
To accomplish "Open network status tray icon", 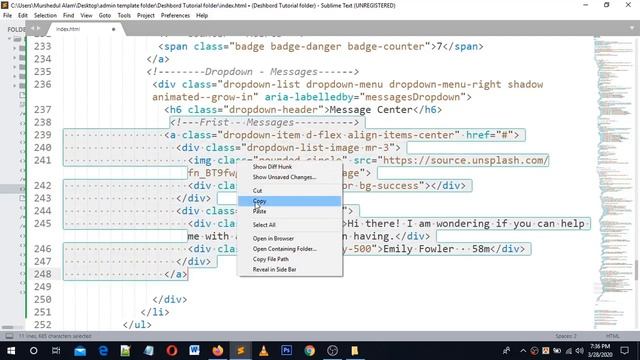I will [569, 351].
